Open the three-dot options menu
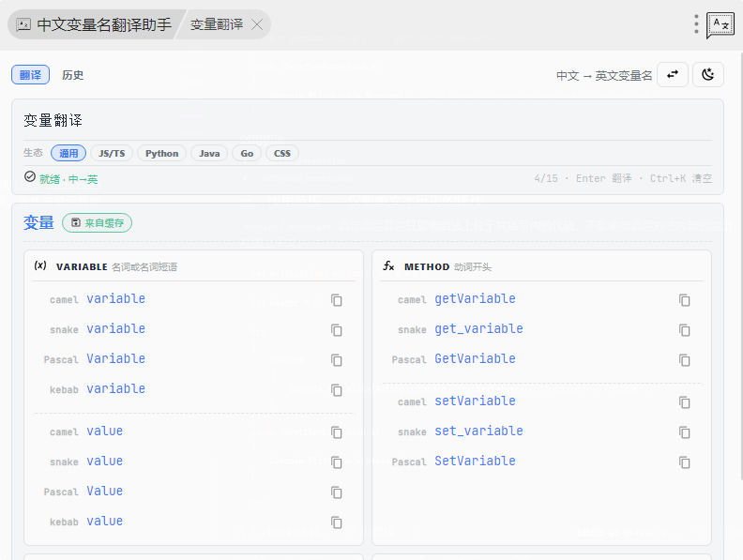The height and width of the screenshot is (560, 743). 696,24
